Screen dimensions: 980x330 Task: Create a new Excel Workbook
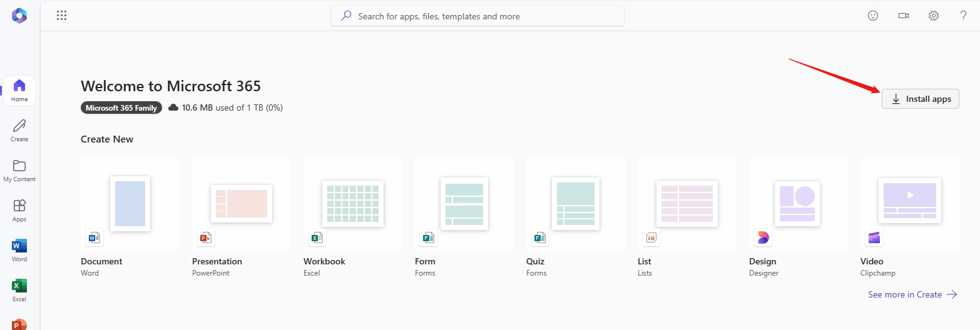(353, 217)
